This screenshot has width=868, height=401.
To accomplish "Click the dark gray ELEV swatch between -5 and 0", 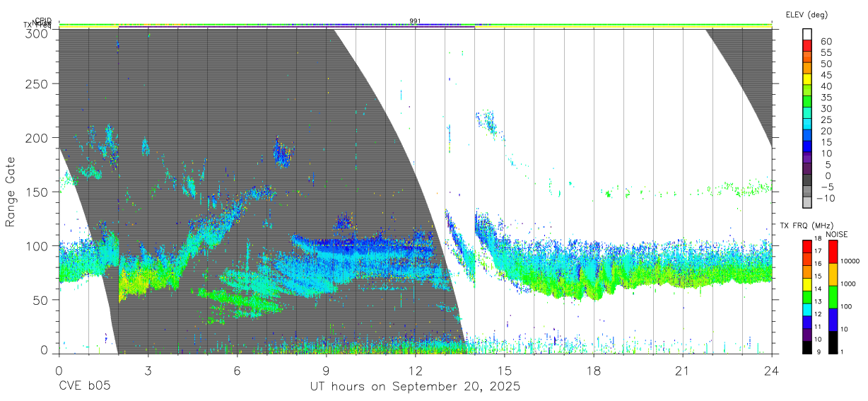I will [x=807, y=180].
